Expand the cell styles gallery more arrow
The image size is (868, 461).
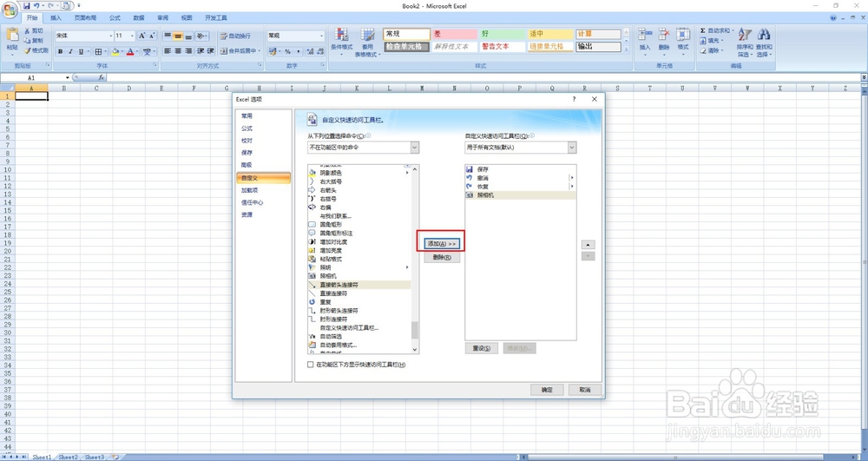(626, 49)
